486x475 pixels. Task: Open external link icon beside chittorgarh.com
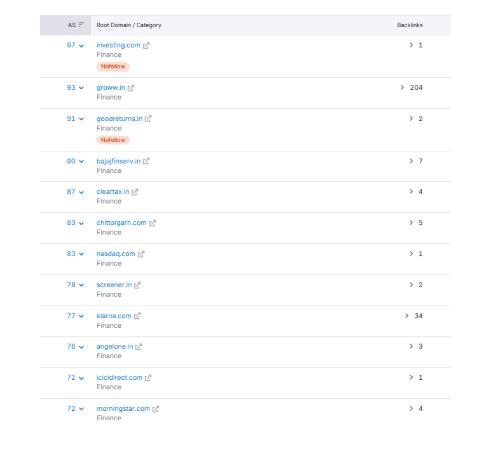click(x=152, y=223)
